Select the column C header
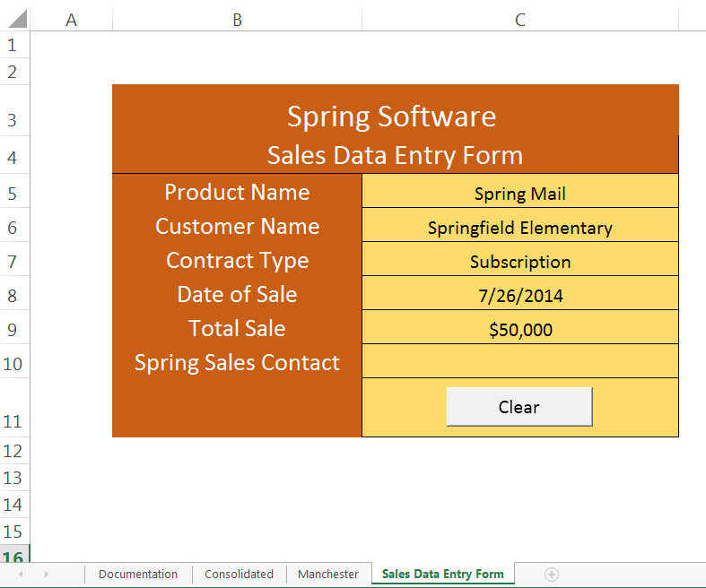 point(520,20)
